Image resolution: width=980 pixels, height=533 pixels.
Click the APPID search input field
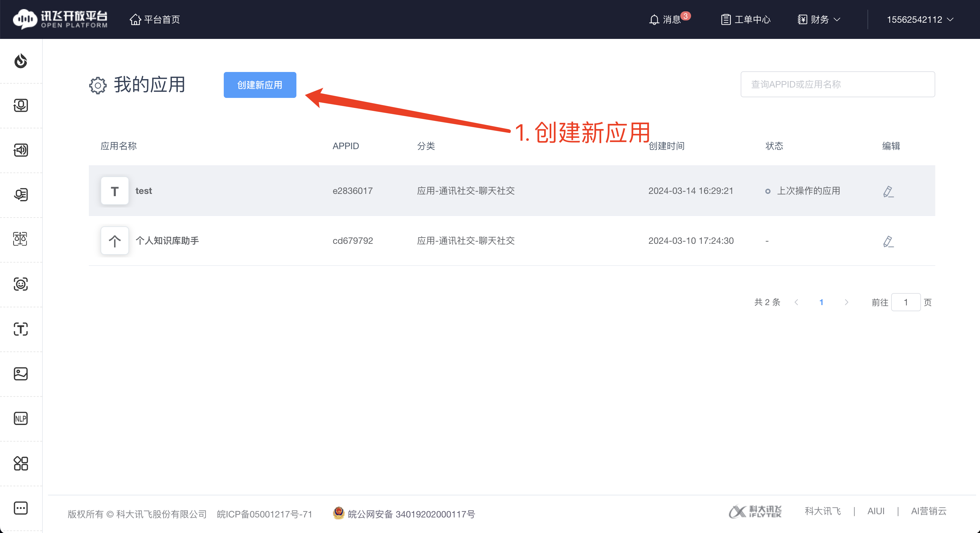click(x=837, y=85)
